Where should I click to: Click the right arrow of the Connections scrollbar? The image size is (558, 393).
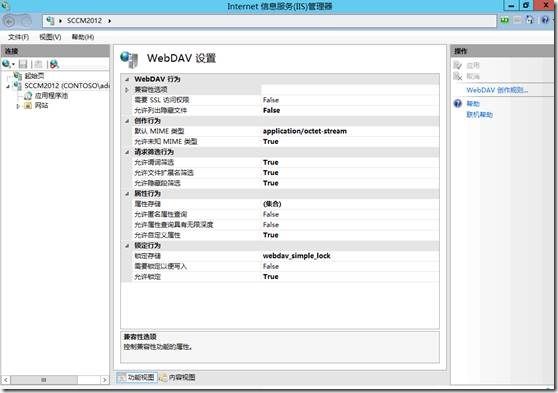pyautogui.click(x=104, y=380)
